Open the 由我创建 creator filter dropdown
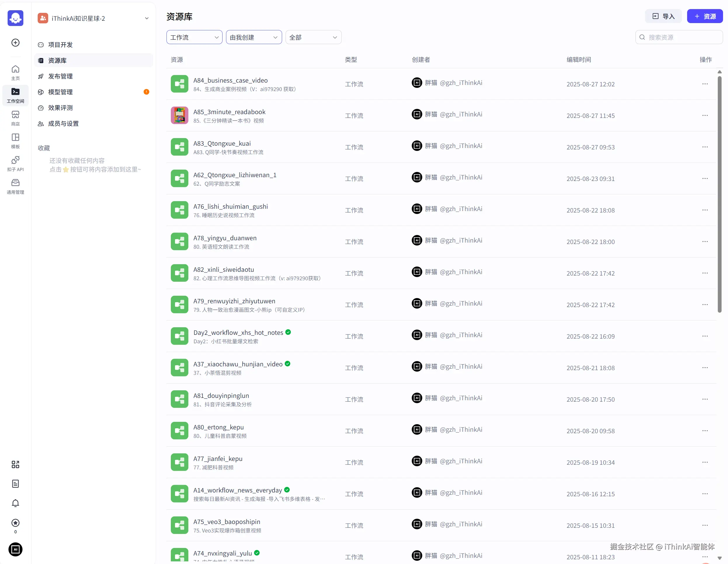This screenshot has height=564, width=728. [x=254, y=37]
